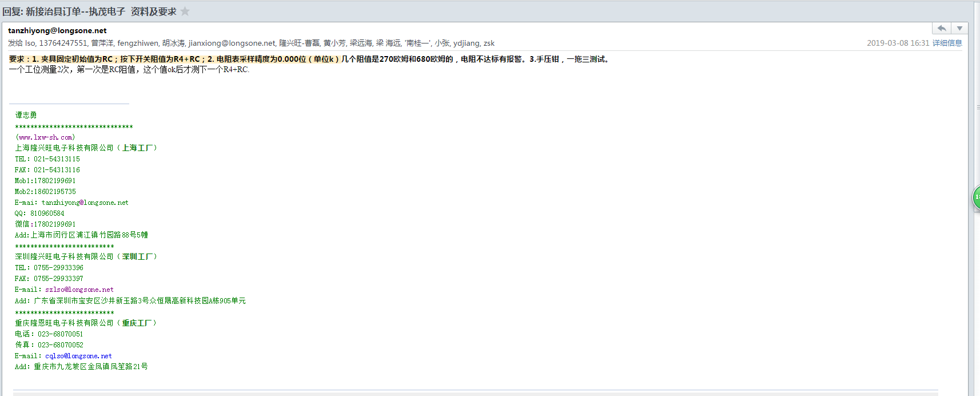Click 深圳隆兴旺电子科技有限公司 company name
Image resolution: width=980 pixels, height=396 pixels.
point(86,257)
